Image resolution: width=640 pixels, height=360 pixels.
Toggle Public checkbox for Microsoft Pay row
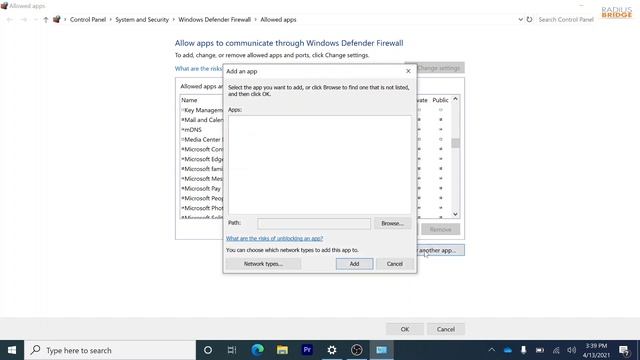click(x=440, y=188)
